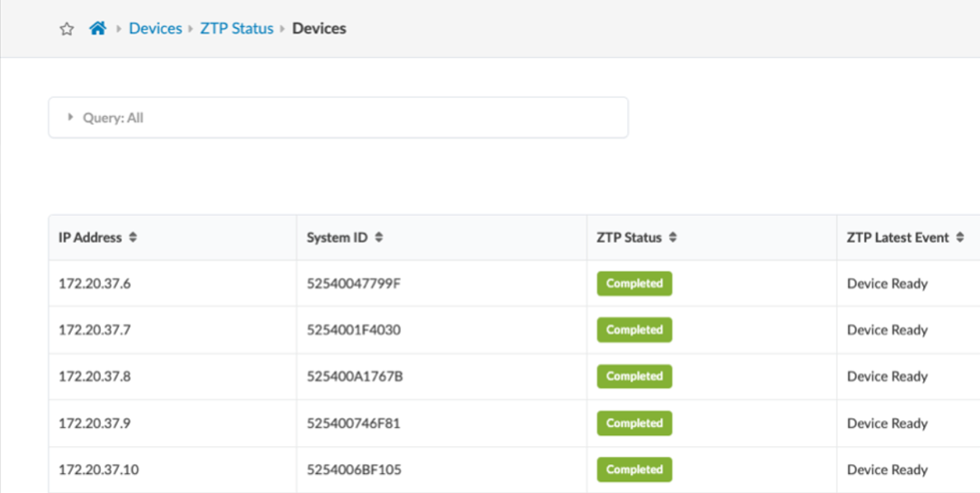Open Devices breadcrumb link
Image resolution: width=980 pixels, height=493 pixels.
click(155, 28)
